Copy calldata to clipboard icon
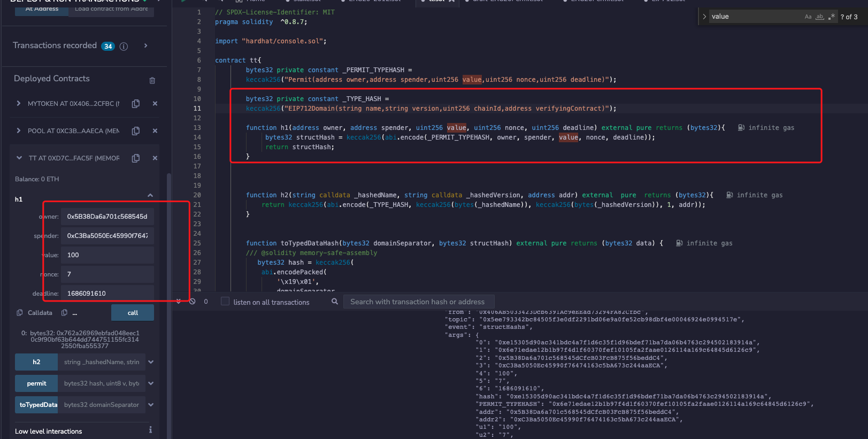 click(x=20, y=313)
